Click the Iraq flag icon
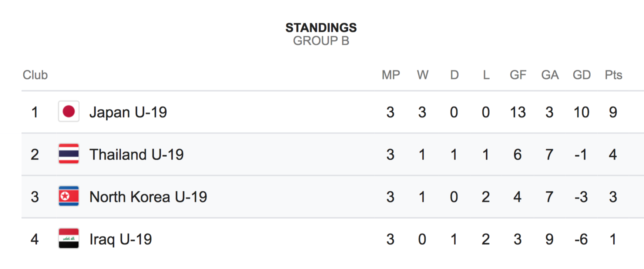 pyautogui.click(x=69, y=239)
